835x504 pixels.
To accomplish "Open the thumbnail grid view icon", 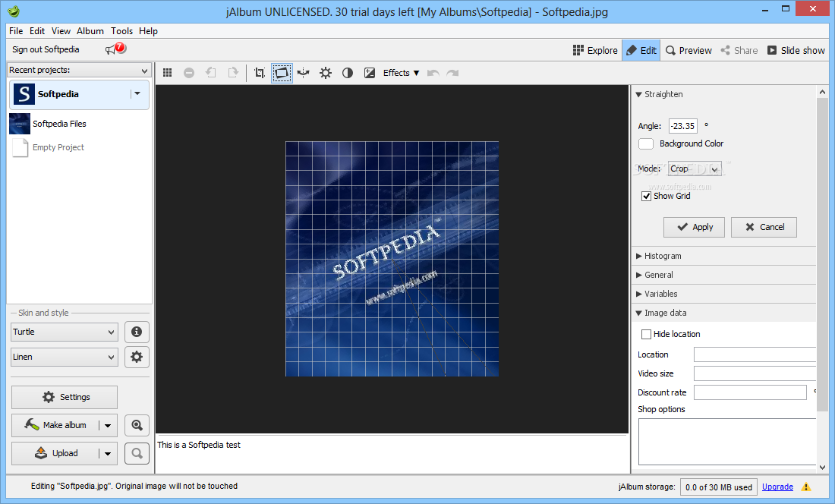I will click(x=167, y=73).
